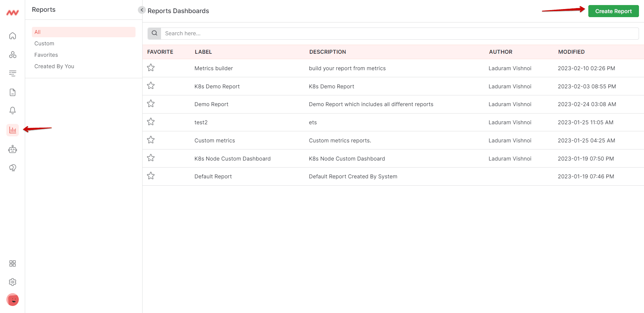Click the search input field

pos(302,33)
